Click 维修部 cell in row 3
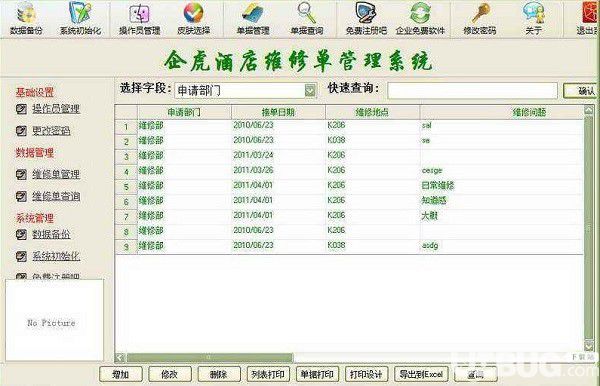The width and height of the screenshot is (600, 386). pos(151,155)
